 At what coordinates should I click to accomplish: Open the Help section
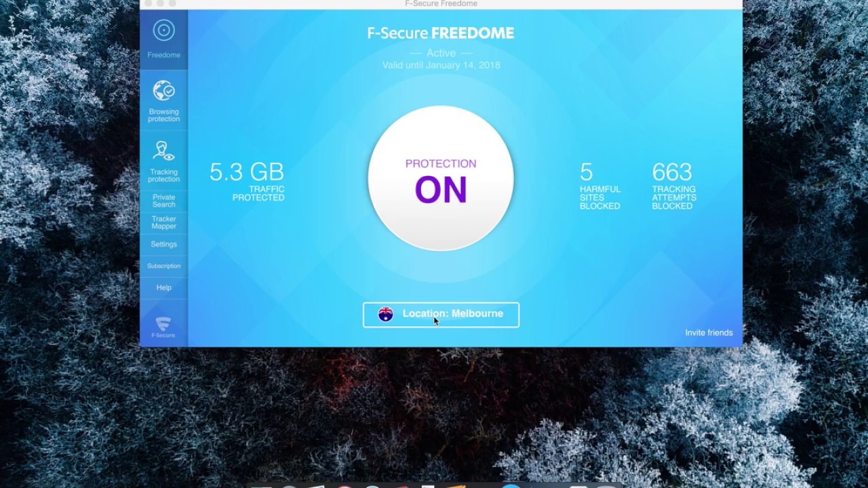[163, 287]
